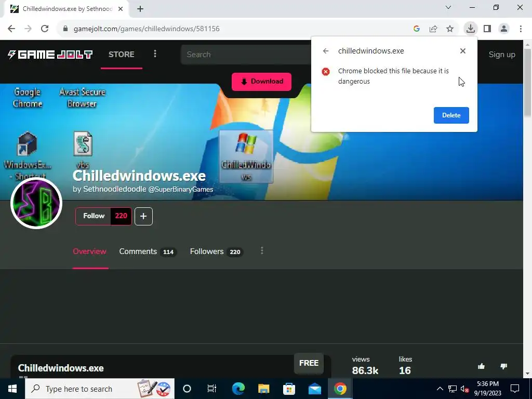This screenshot has height=399, width=532.
Task: Click the address bar URL
Action: click(147, 29)
